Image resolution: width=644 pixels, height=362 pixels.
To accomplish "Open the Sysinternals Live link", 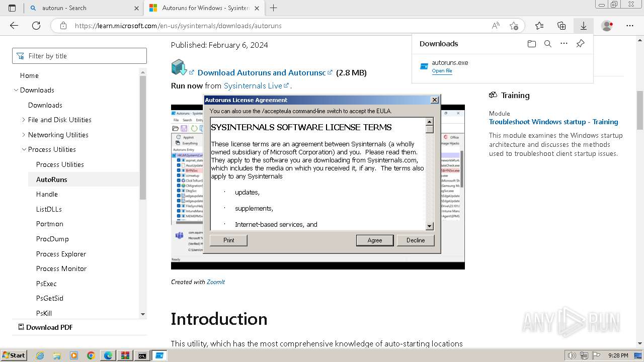I will click(x=256, y=85).
